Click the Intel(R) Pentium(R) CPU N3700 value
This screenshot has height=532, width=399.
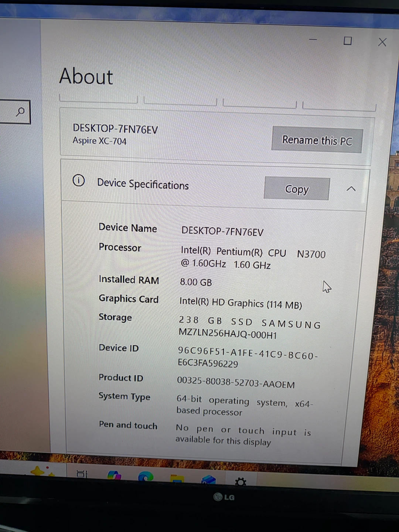coord(253,258)
